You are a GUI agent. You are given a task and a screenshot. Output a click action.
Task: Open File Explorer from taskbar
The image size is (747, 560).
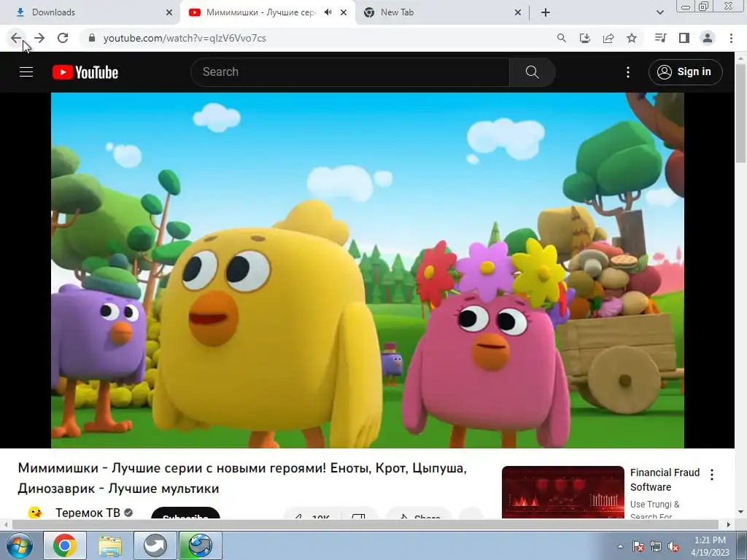pos(110,545)
